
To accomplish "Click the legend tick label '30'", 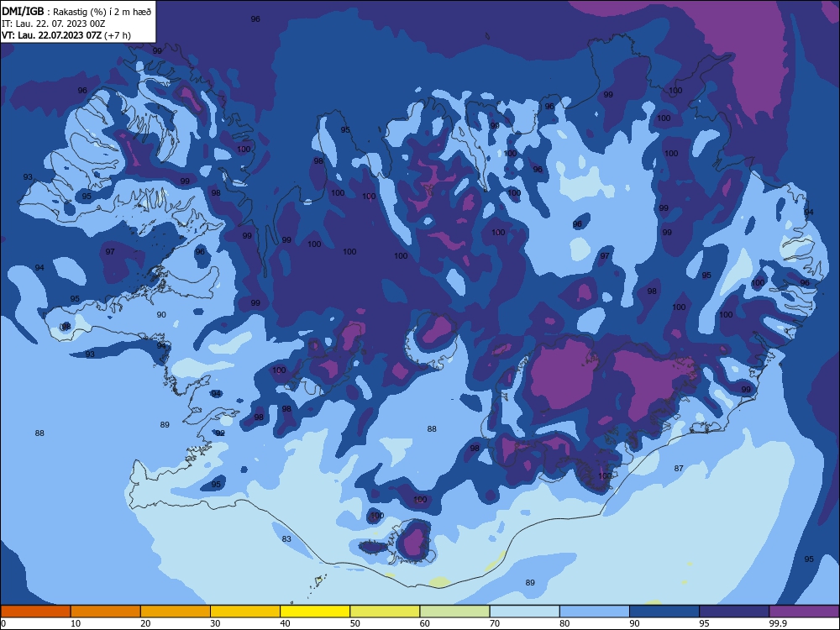I will click(215, 623).
